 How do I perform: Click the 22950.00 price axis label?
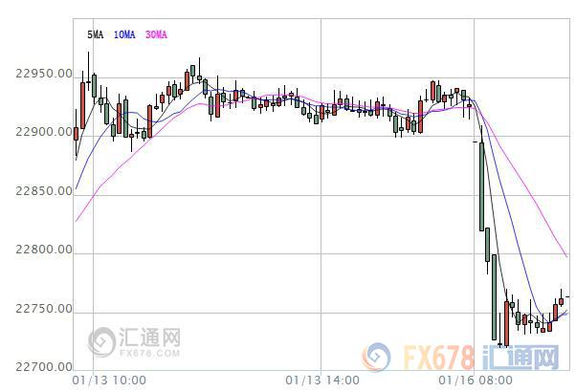pos(44,74)
